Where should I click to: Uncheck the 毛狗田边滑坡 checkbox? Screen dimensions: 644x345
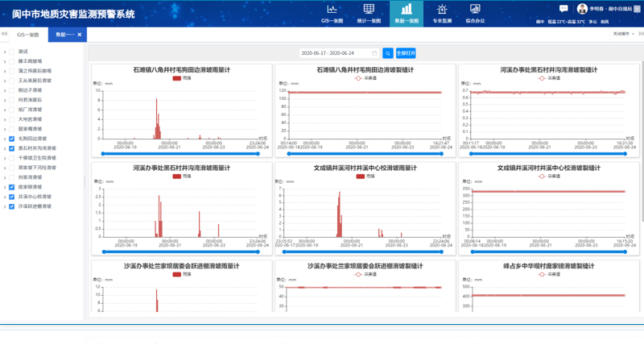pyautogui.click(x=11, y=139)
